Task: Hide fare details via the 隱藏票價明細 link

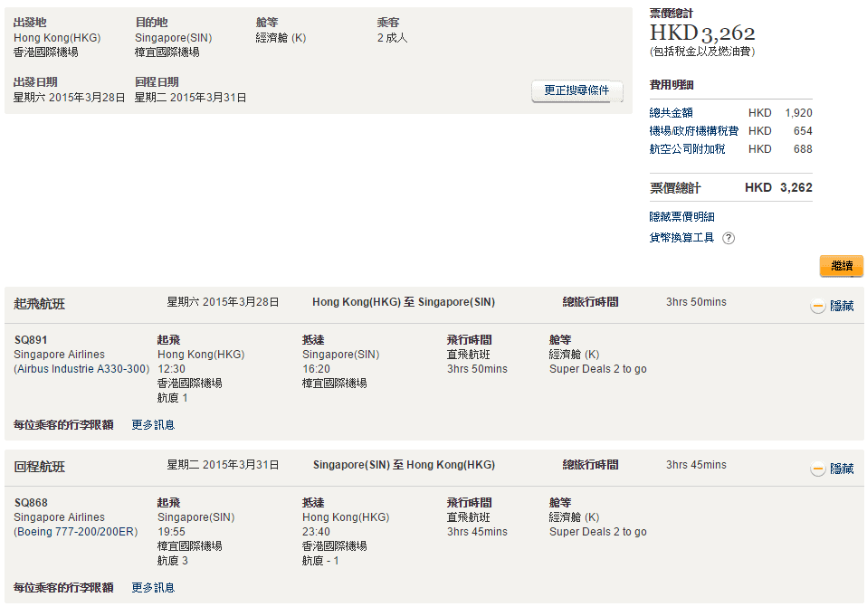Action: [x=681, y=217]
